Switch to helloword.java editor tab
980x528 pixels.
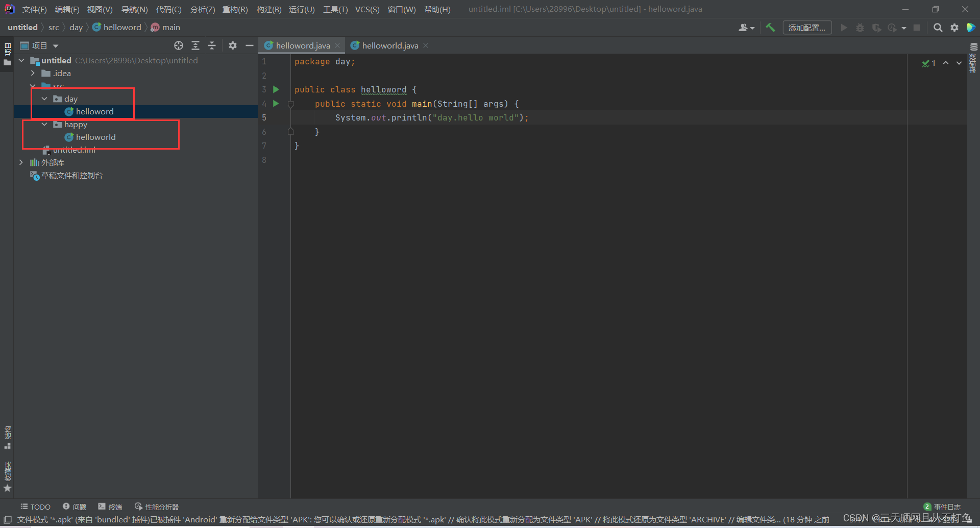[303, 45]
